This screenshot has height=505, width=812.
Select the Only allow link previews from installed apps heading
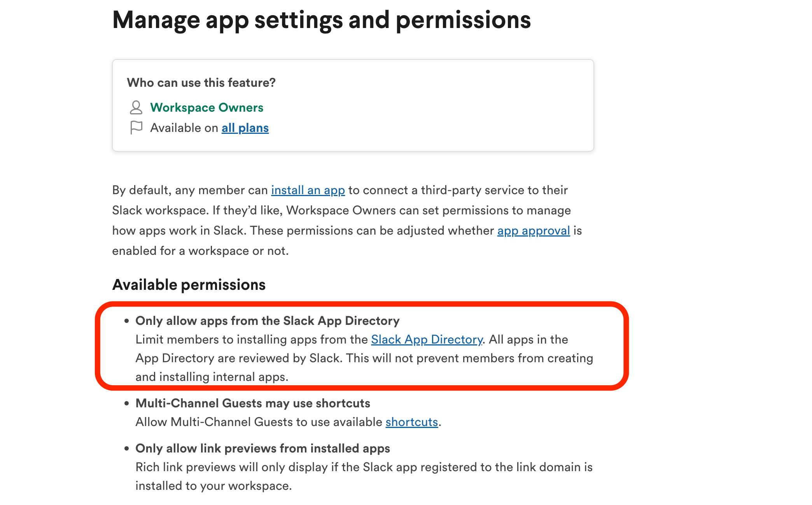[x=263, y=448]
